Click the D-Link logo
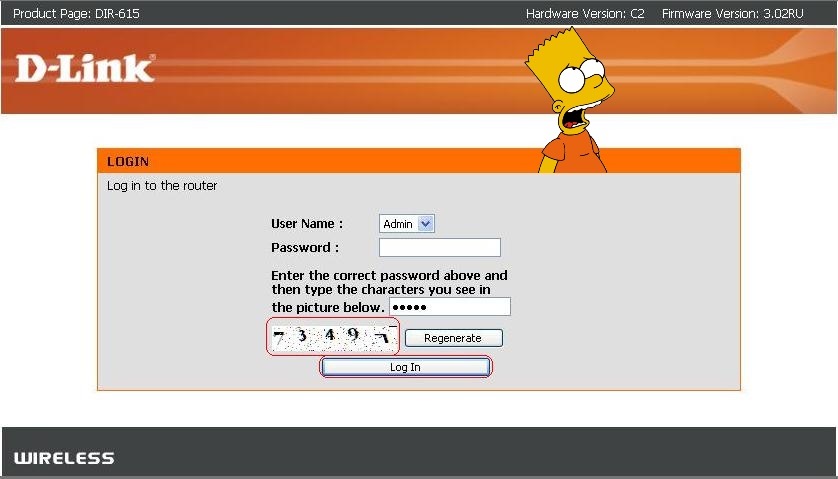This screenshot has height=479, width=838. point(85,68)
